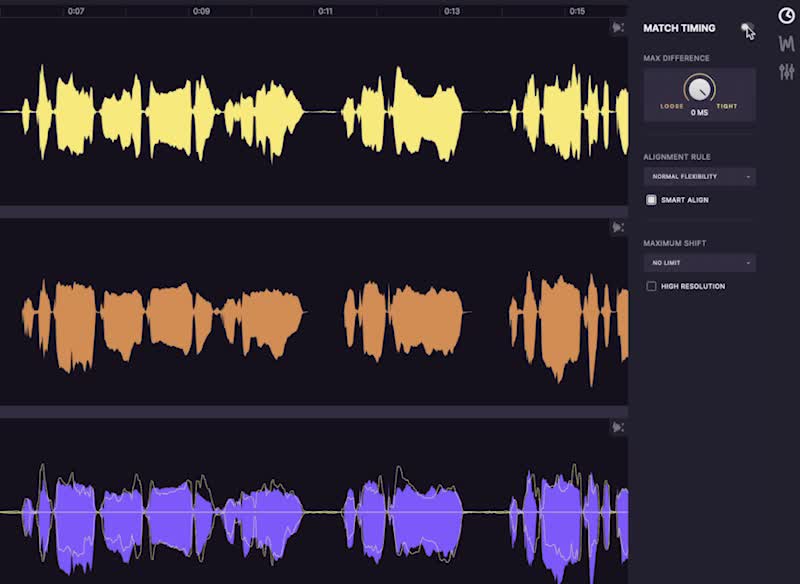
Task: Select the purple aligned output waveform
Action: 300,510
